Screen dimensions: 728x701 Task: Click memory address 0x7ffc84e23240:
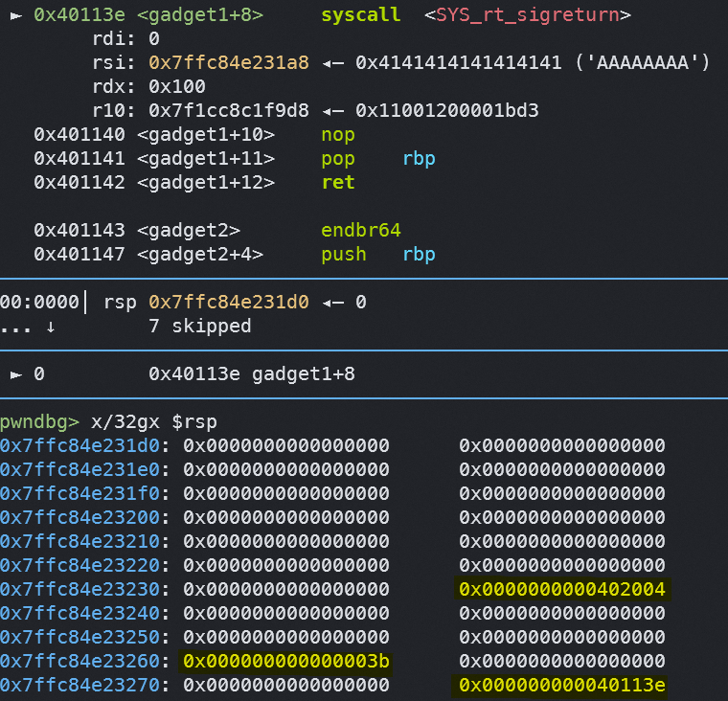point(85,613)
